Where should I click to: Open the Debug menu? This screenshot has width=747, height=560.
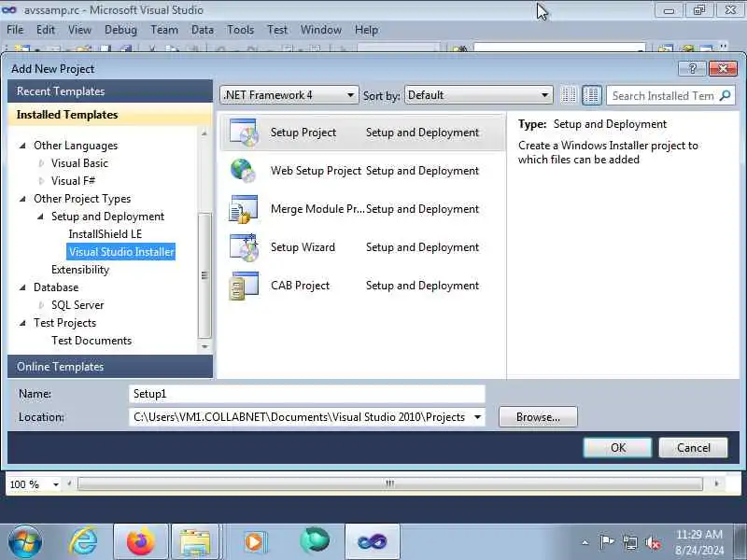(120, 30)
